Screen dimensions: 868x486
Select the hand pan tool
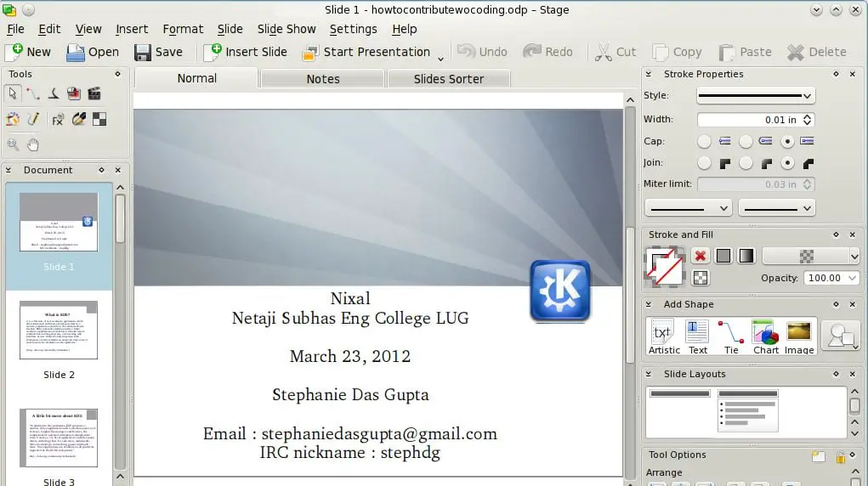[33, 144]
